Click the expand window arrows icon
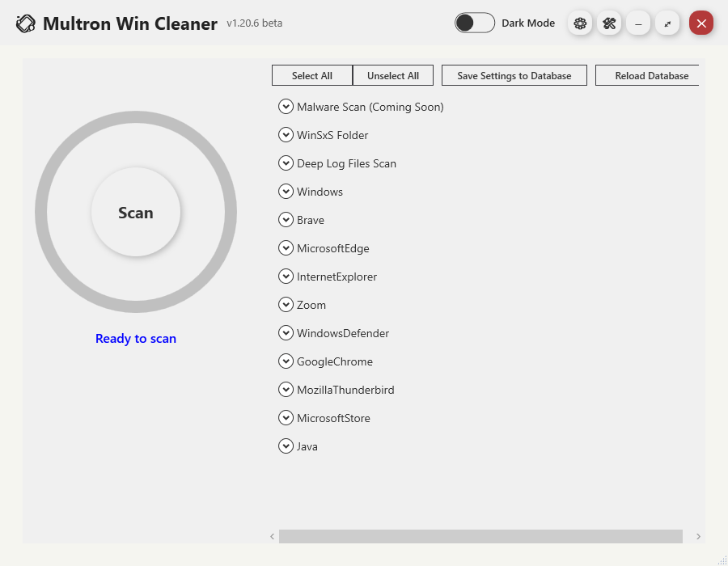Image resolution: width=728 pixels, height=566 pixels. pyautogui.click(x=667, y=23)
